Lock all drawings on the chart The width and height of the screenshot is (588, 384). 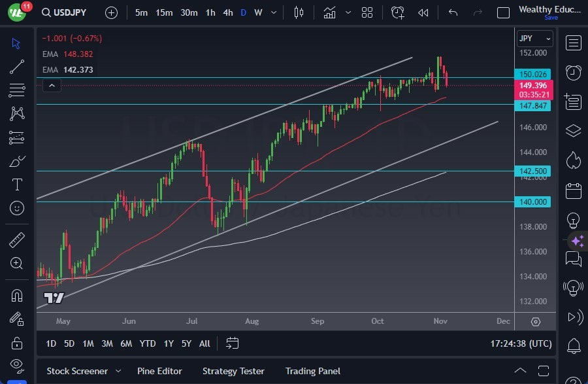[16, 343]
